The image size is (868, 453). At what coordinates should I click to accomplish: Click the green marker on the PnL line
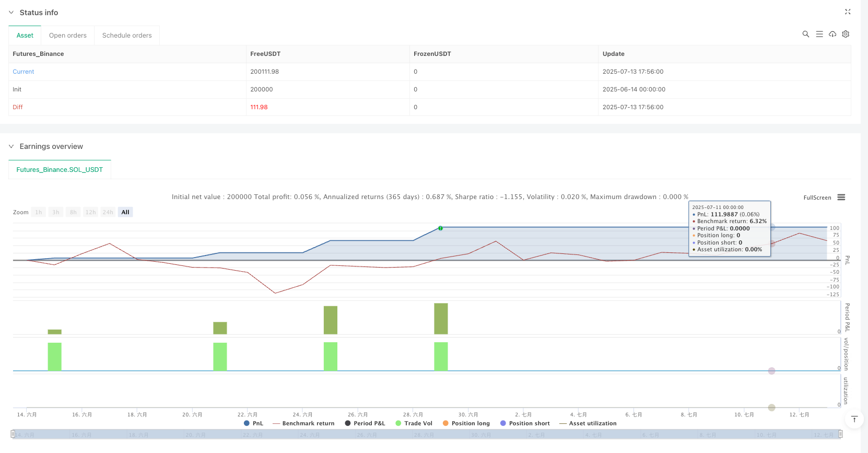[x=440, y=228]
